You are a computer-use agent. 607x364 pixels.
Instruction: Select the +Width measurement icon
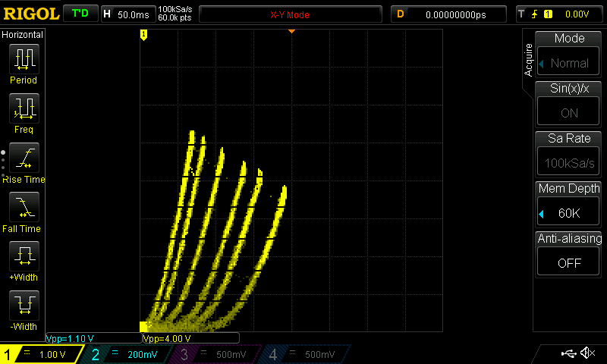coord(24,256)
